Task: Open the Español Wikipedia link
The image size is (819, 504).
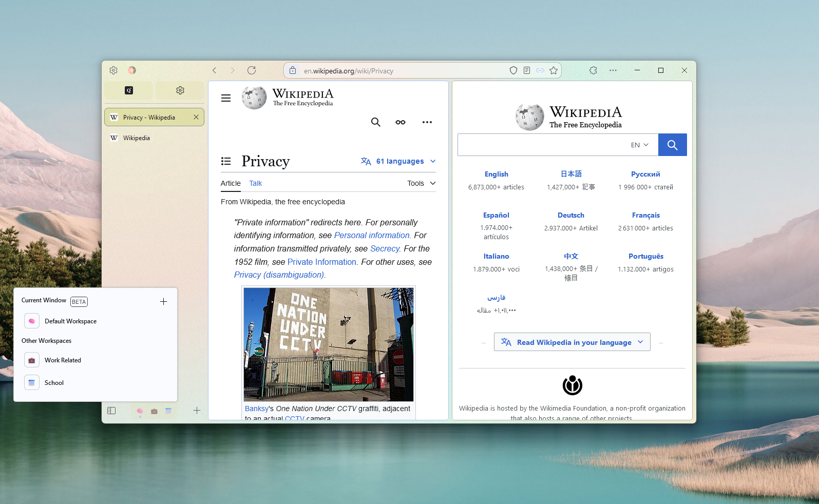Action: (496, 216)
